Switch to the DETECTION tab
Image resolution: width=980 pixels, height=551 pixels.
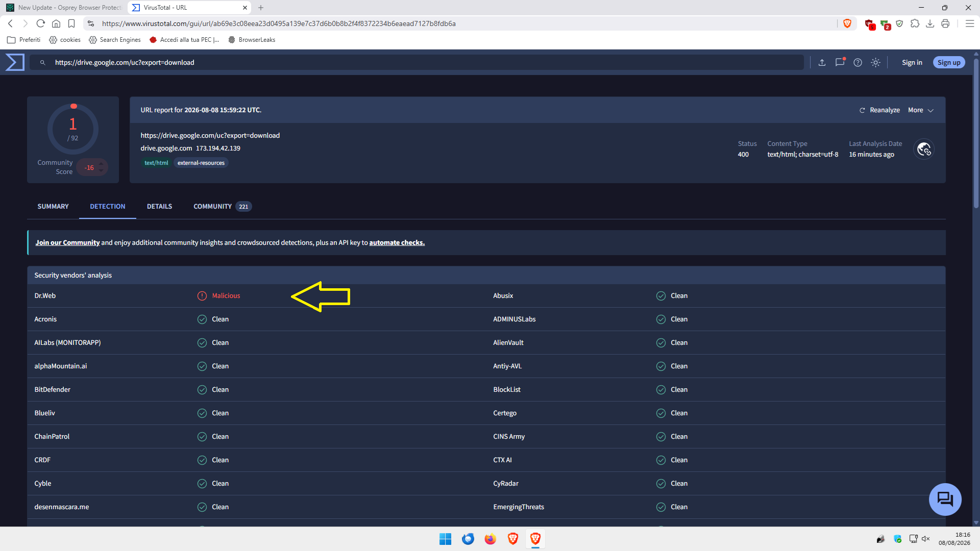[108, 207]
